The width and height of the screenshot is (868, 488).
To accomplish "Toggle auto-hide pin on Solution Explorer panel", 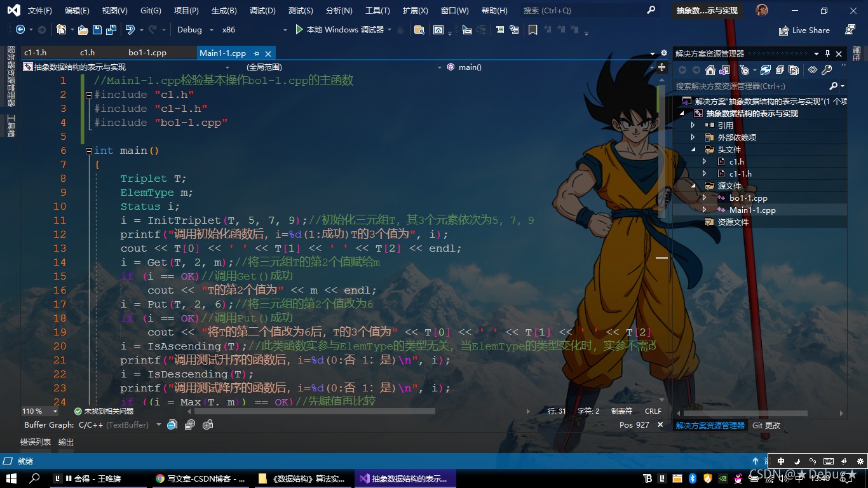I will [x=827, y=54].
